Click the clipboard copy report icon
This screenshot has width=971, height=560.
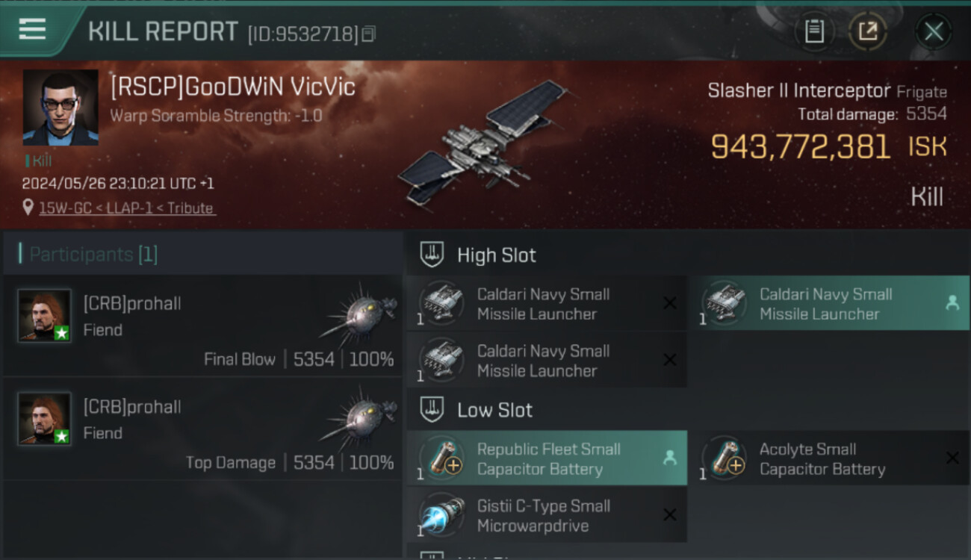click(x=814, y=31)
